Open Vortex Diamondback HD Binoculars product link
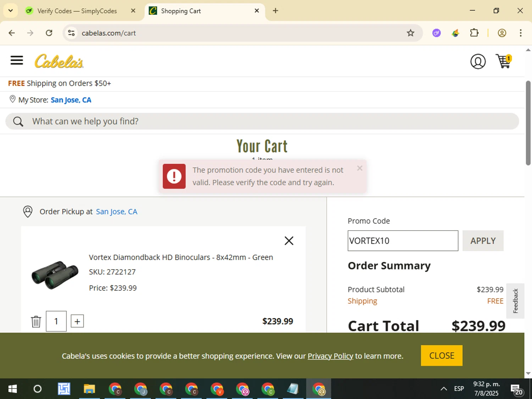 click(x=181, y=257)
